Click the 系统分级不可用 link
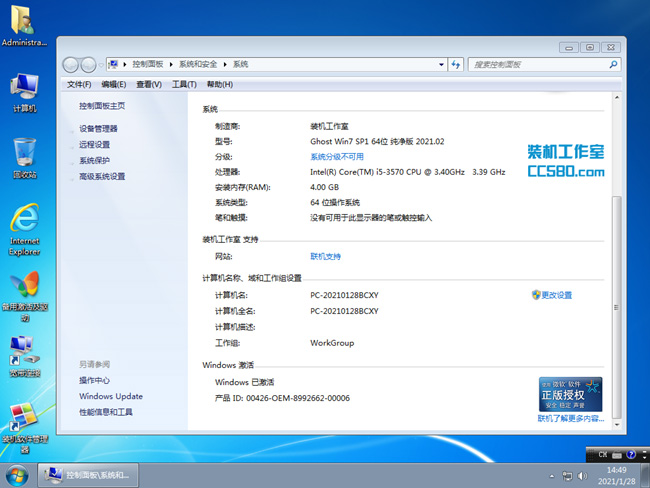The height and width of the screenshot is (488, 650). [337, 157]
